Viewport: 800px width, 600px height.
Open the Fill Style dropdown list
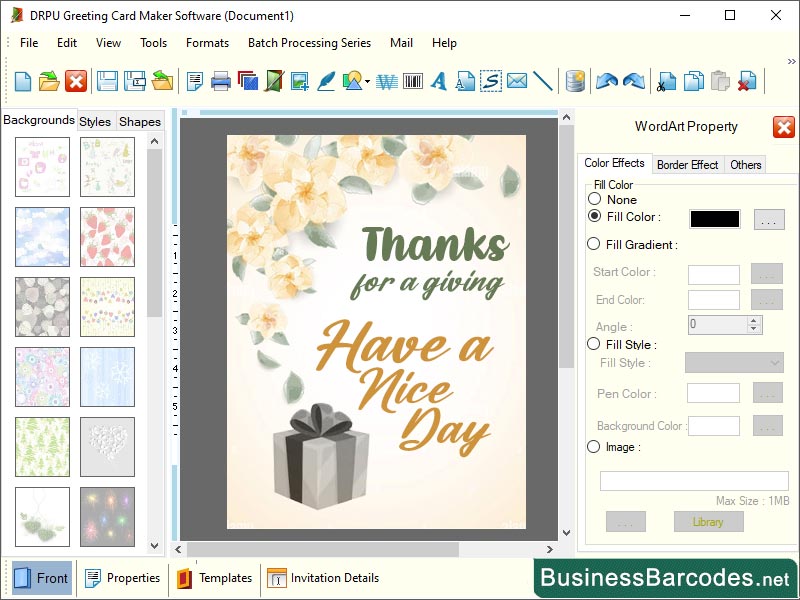734,362
